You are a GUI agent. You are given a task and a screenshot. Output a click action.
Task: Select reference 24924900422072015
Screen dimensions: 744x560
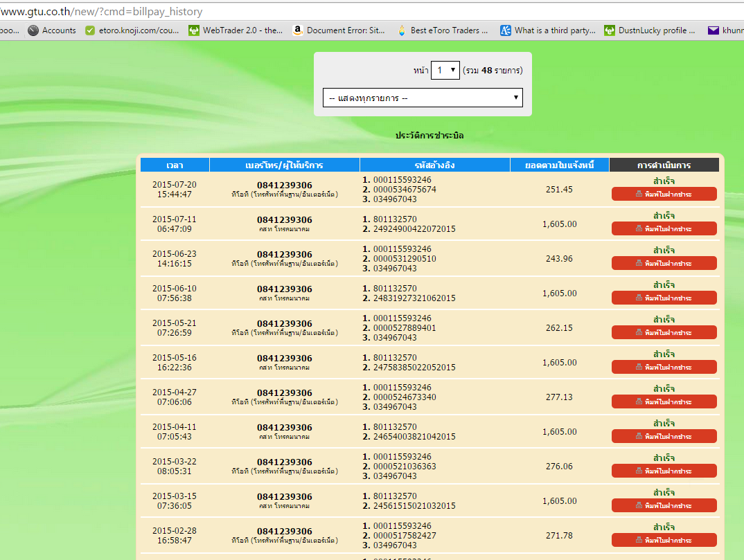tap(414, 228)
